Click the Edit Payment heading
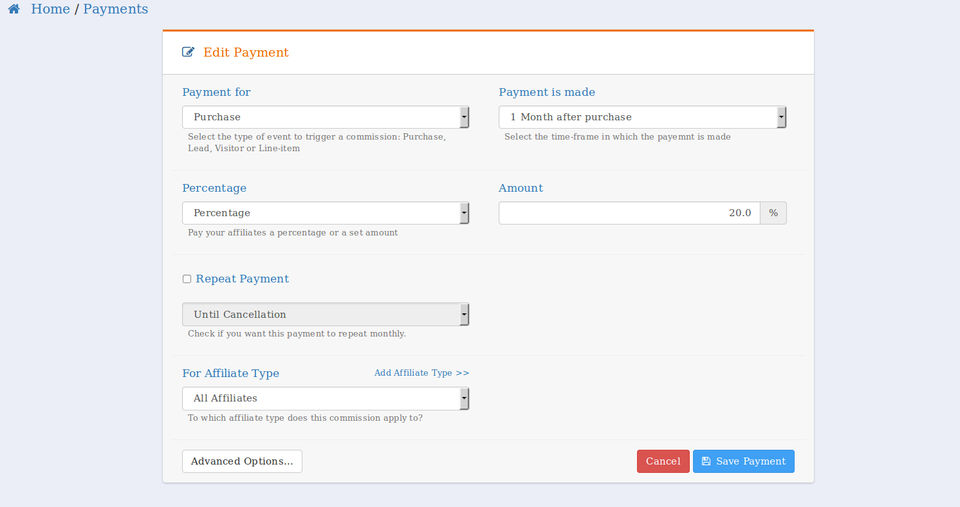The image size is (960, 507). click(245, 52)
